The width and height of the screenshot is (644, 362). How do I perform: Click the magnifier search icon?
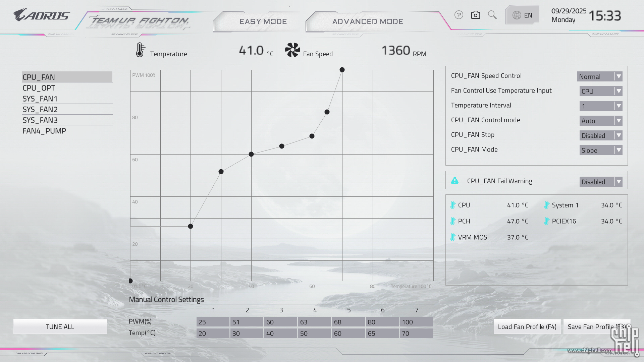click(492, 15)
